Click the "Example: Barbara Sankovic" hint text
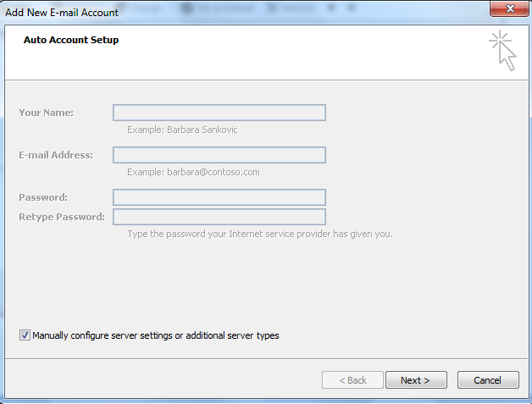 click(182, 130)
